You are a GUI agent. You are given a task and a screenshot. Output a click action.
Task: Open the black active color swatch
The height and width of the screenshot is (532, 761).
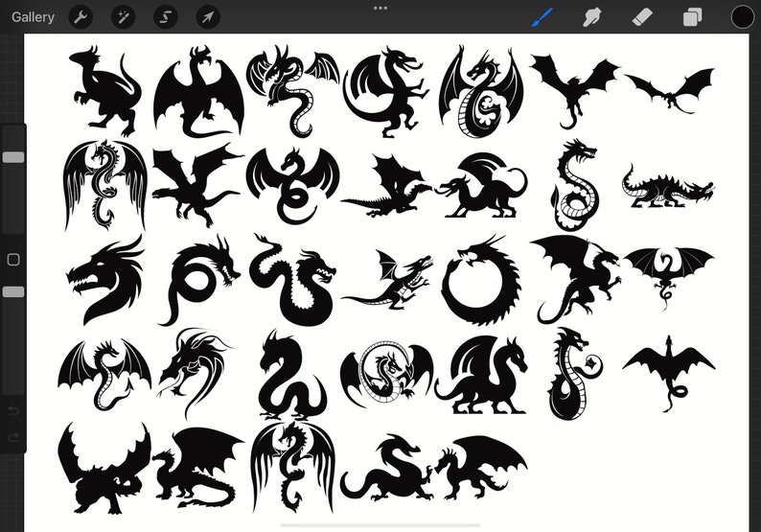pos(742,17)
